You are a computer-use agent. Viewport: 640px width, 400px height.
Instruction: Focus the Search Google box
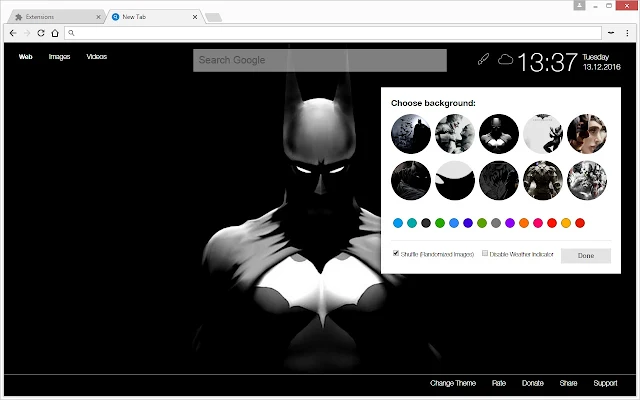[x=320, y=60]
